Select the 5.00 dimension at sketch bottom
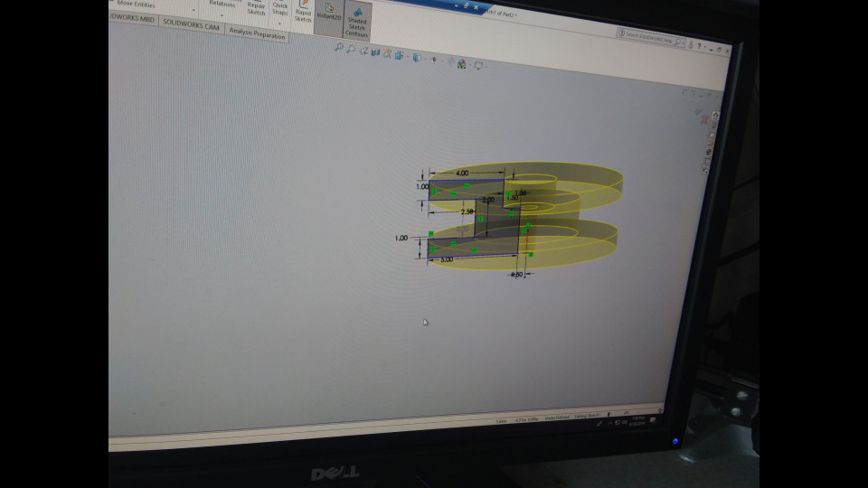This screenshot has height=488, width=868. pyautogui.click(x=448, y=259)
